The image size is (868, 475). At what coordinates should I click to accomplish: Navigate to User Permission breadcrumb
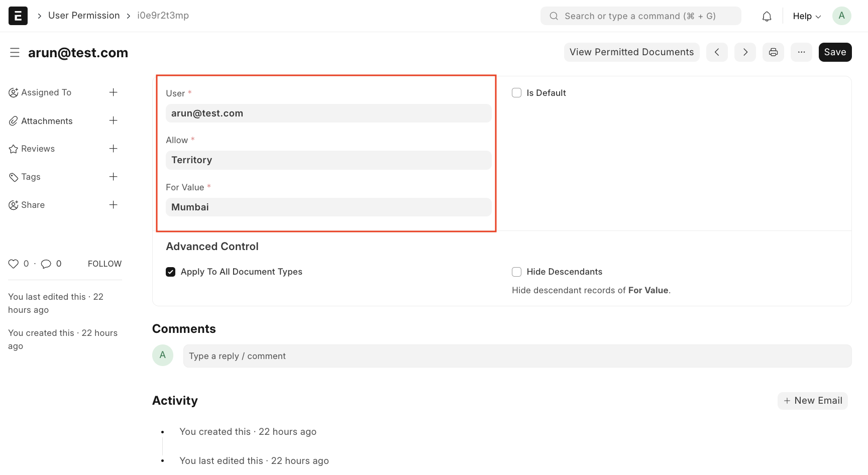tap(84, 16)
